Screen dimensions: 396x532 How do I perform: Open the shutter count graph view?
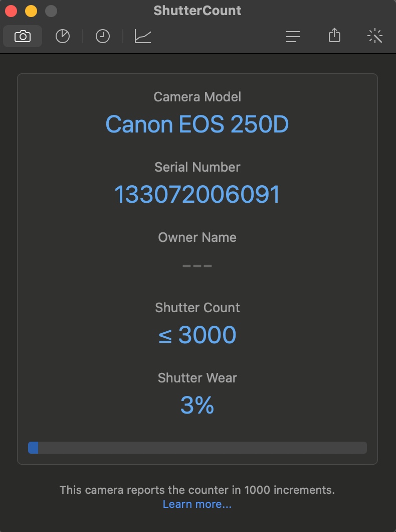tap(142, 36)
